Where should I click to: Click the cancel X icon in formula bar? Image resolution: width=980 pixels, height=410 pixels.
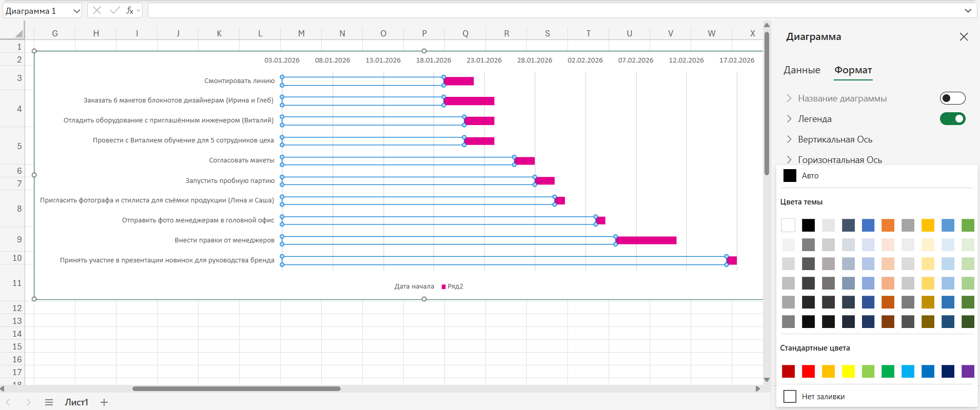pyautogui.click(x=97, y=10)
